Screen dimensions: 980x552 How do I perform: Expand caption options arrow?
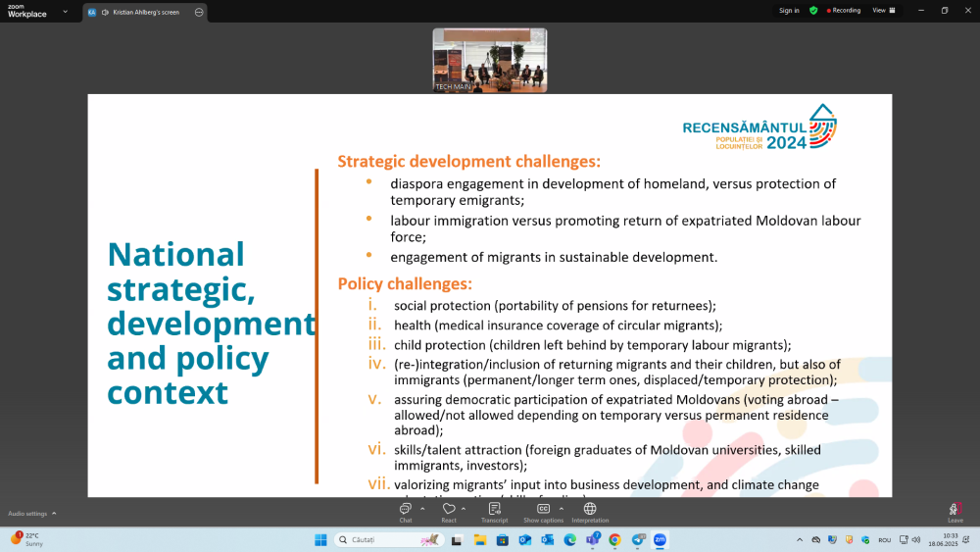562,509
